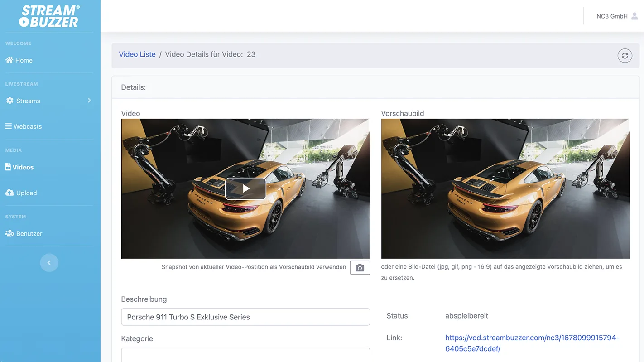Click the 'abspielbereit' status value
This screenshot has height=362, width=644.
(466, 316)
